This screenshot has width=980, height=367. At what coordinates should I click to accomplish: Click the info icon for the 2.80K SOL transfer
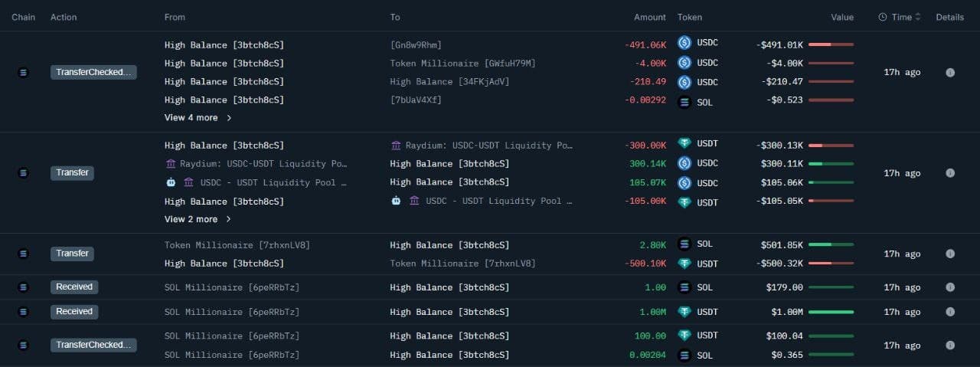click(950, 254)
